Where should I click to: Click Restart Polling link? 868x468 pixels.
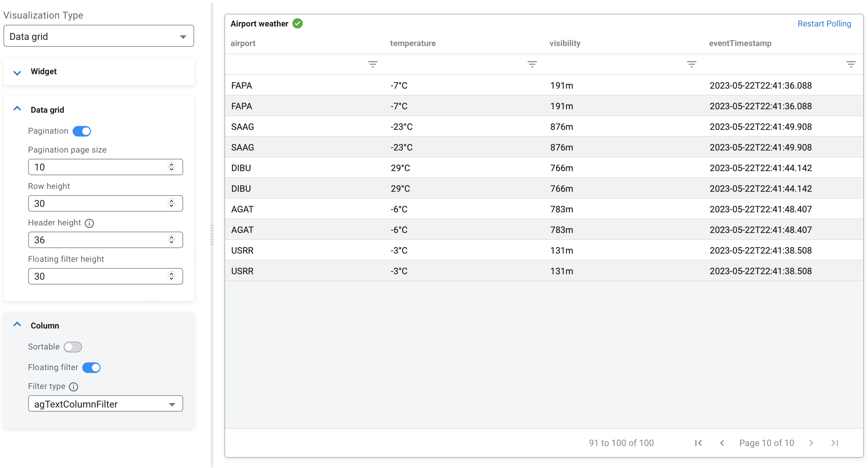[824, 24]
